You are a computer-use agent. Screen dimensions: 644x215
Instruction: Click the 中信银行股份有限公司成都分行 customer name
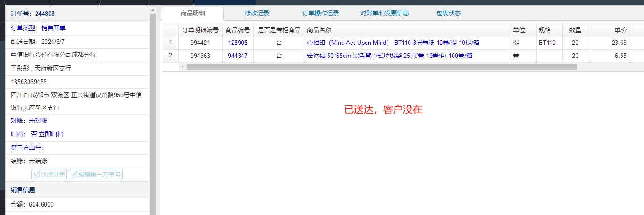coord(53,55)
